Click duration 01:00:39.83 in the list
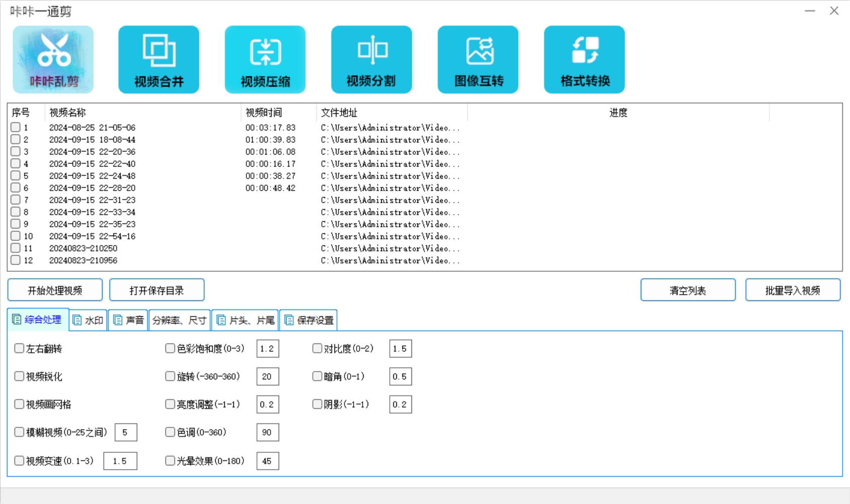 tap(271, 140)
